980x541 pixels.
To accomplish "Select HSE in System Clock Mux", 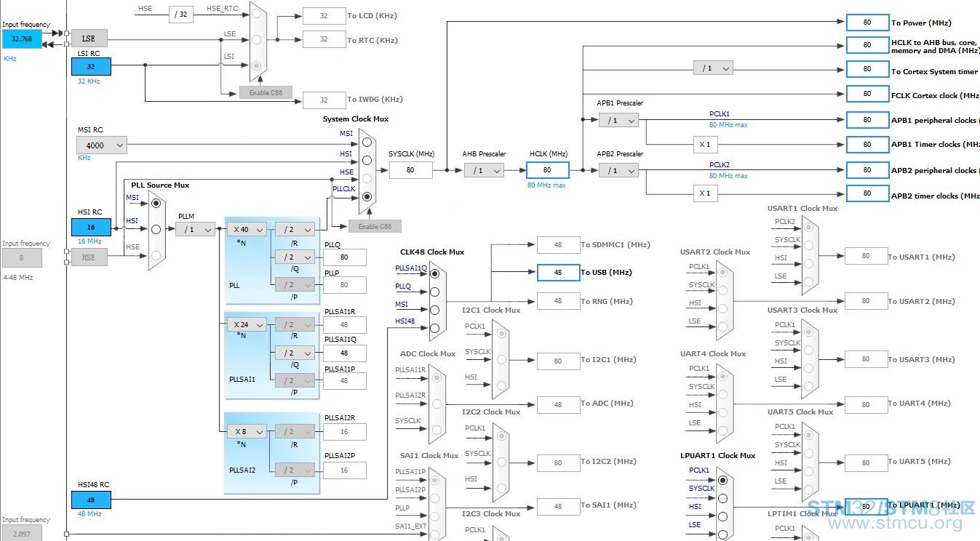I will point(367,178).
